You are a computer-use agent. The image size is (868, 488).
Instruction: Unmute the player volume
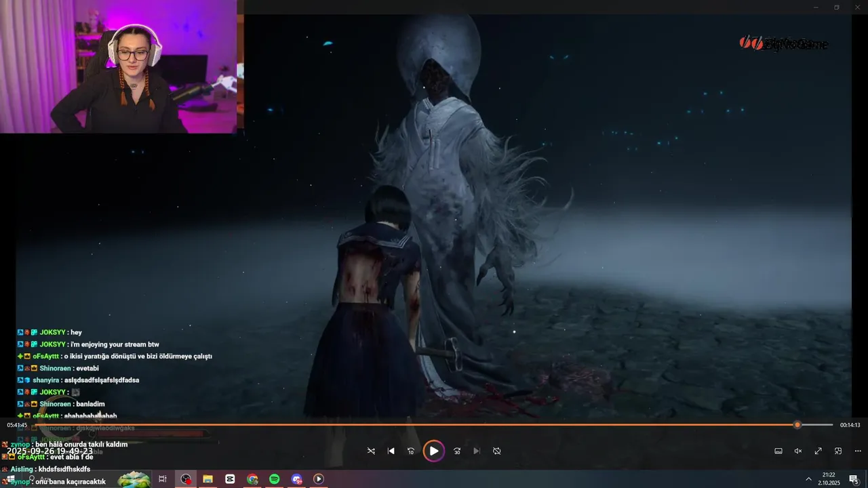pyautogui.click(x=798, y=451)
